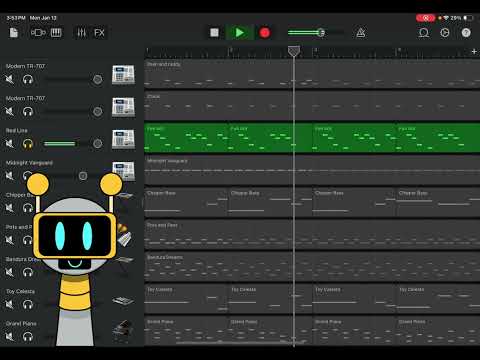Tap the battery indicator in status bar
Viewport: 480px width, 360px height.
(x=468, y=18)
